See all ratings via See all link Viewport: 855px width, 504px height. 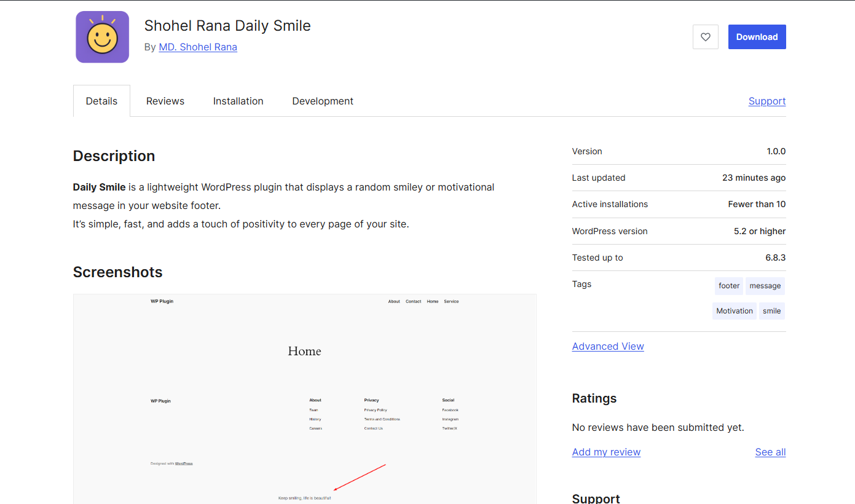(770, 452)
